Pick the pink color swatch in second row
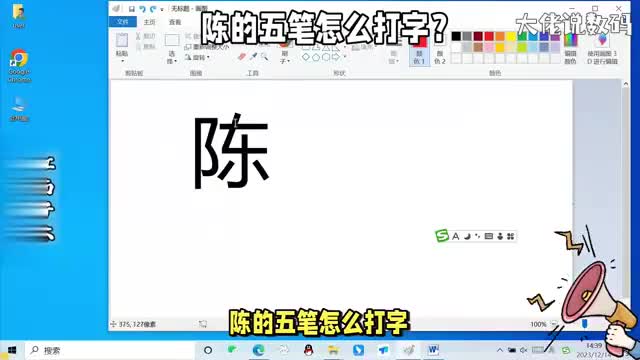 pos(489,47)
